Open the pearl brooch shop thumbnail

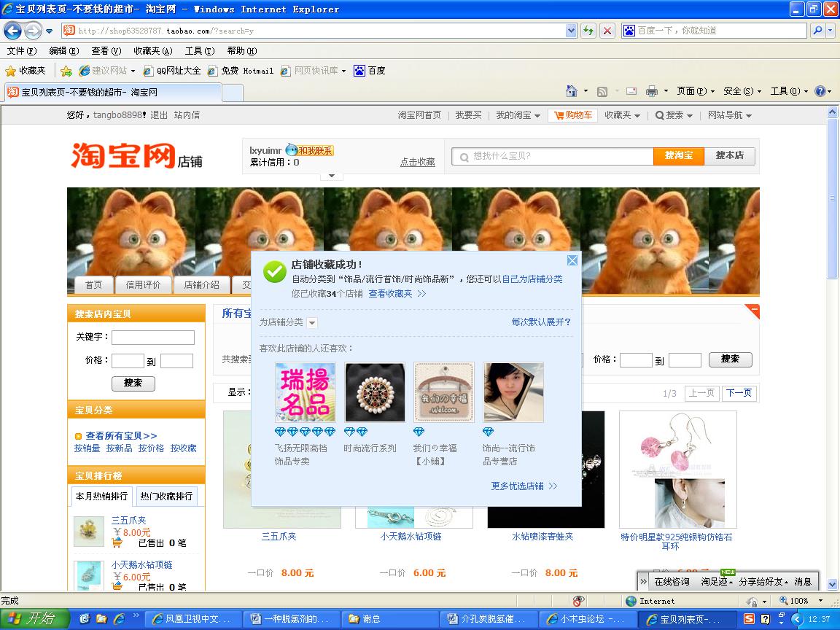375,392
